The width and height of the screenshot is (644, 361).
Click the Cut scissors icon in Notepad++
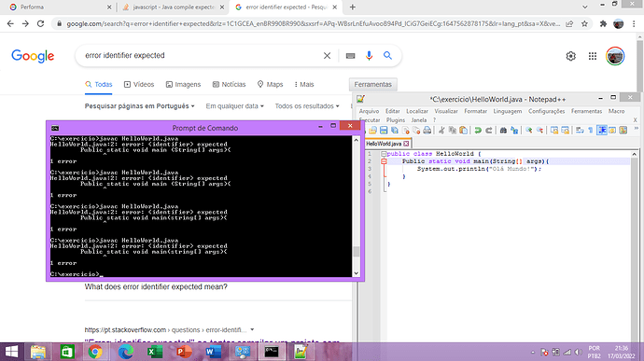441,131
